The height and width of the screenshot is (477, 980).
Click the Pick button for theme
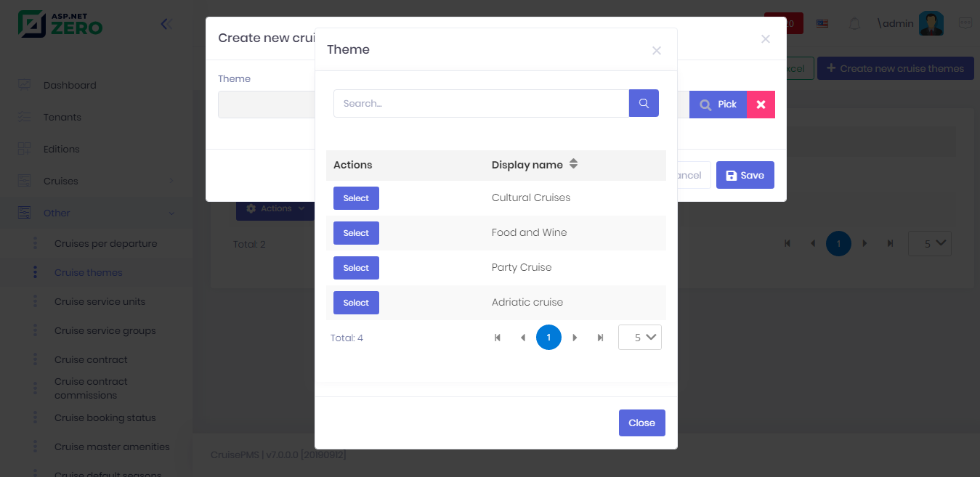coord(718,105)
